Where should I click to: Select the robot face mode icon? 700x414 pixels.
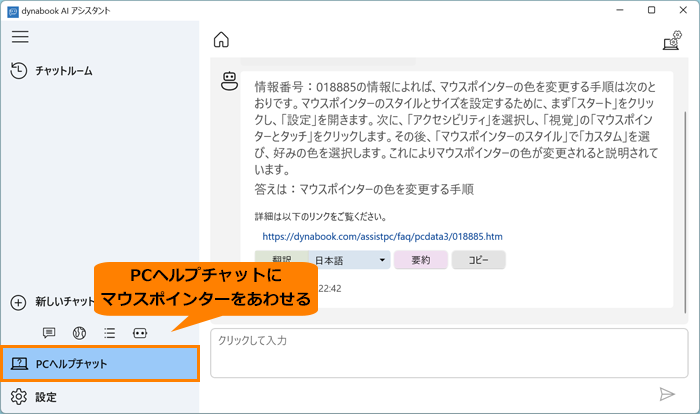140,333
